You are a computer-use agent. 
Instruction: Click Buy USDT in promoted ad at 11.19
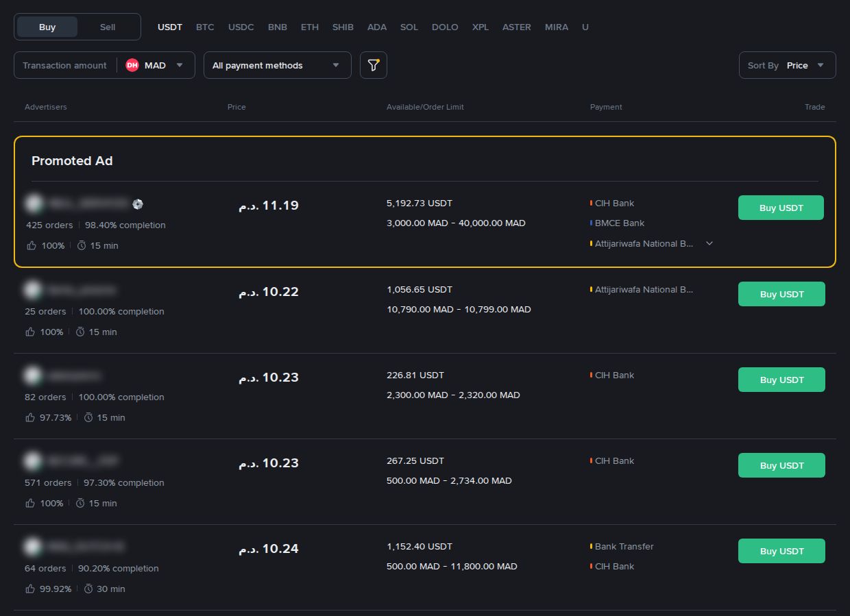pos(781,208)
